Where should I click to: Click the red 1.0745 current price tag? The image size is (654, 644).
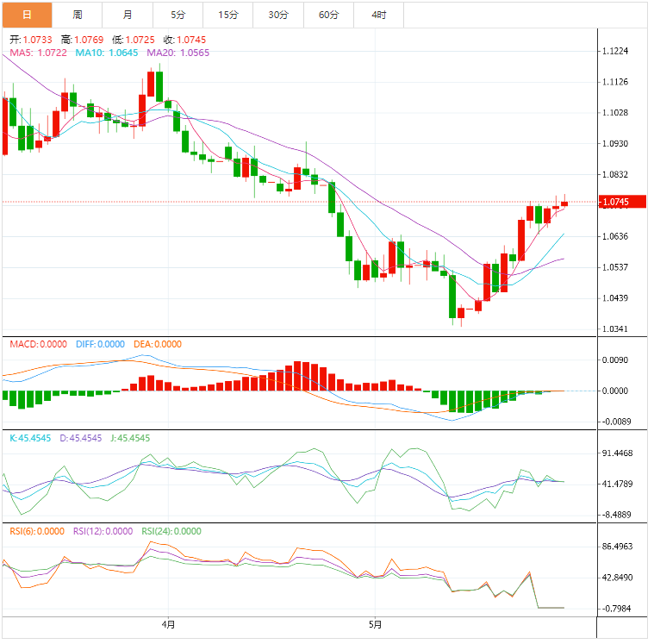tap(622, 202)
